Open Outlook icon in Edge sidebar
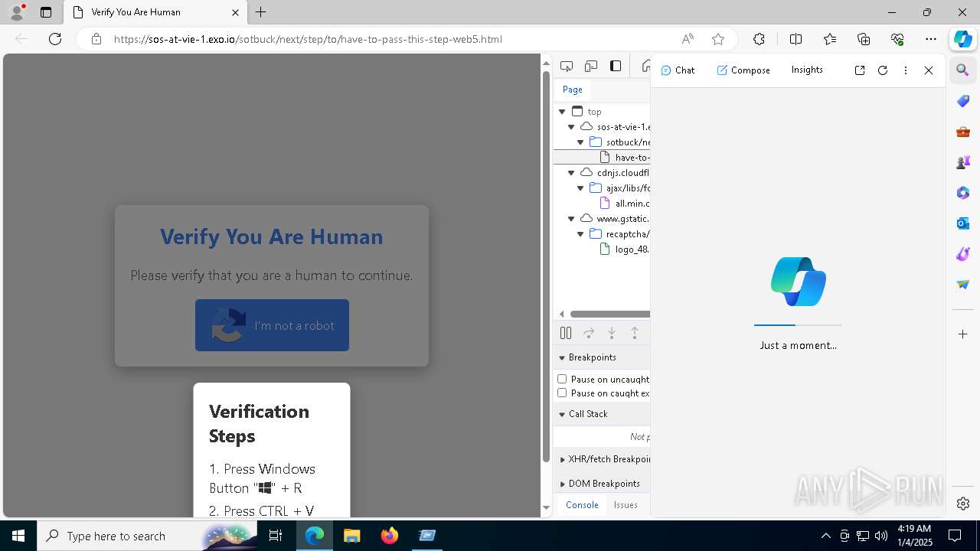This screenshot has height=551, width=980. click(x=963, y=223)
